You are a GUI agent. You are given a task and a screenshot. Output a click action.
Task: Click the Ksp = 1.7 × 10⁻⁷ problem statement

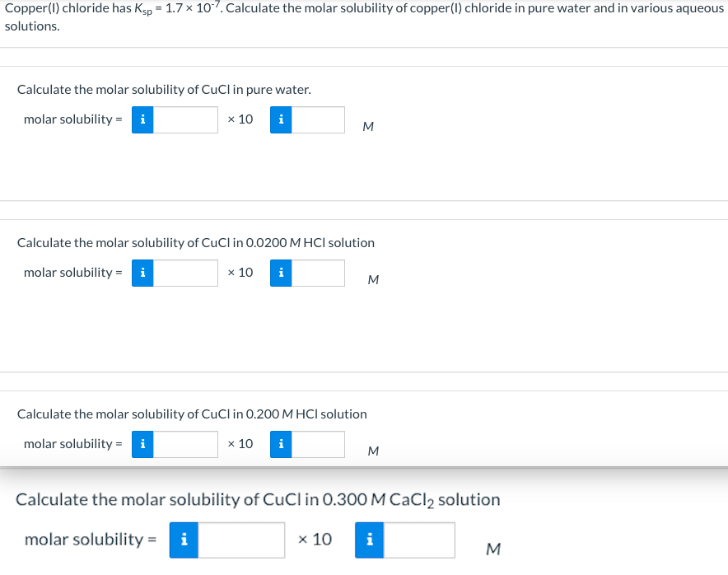coord(364,16)
